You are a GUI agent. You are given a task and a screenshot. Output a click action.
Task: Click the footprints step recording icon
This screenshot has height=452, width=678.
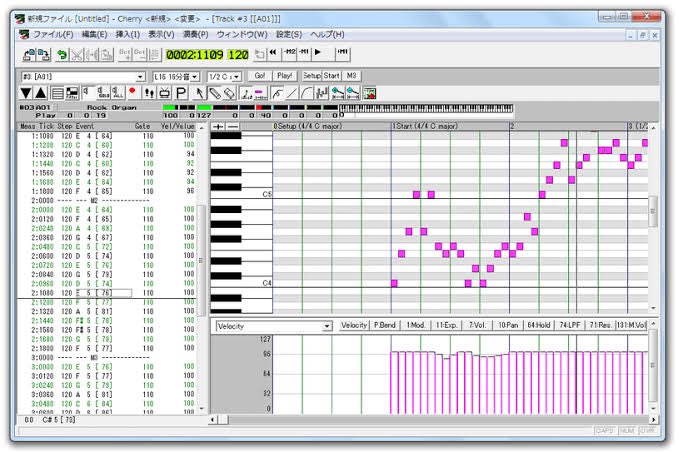point(149,93)
